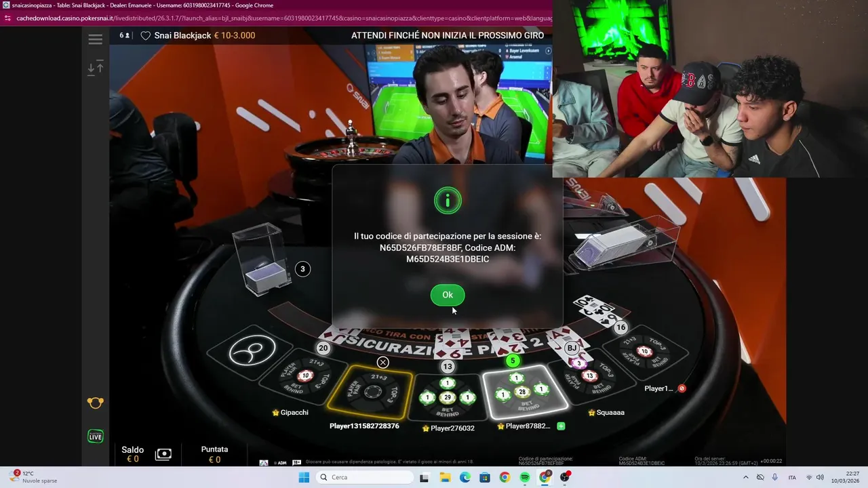
Task: Expand the hidden system tray icons chevron
Action: [746, 477]
